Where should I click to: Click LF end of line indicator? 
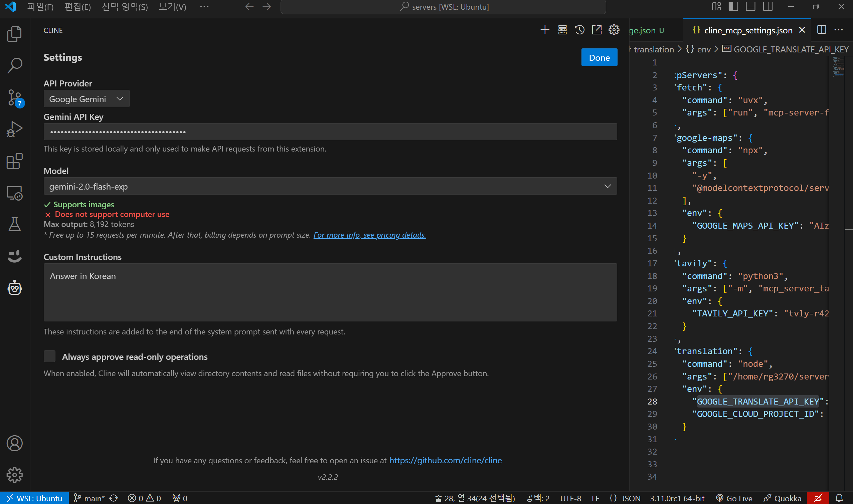click(595, 498)
